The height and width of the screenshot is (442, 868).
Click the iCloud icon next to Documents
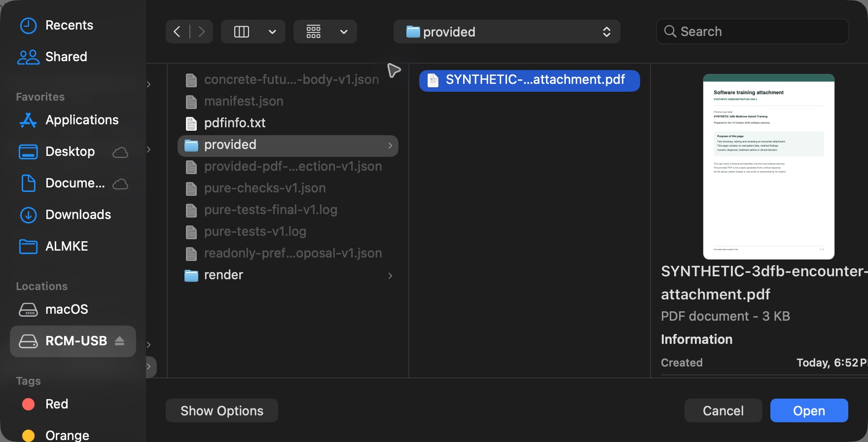click(x=120, y=184)
